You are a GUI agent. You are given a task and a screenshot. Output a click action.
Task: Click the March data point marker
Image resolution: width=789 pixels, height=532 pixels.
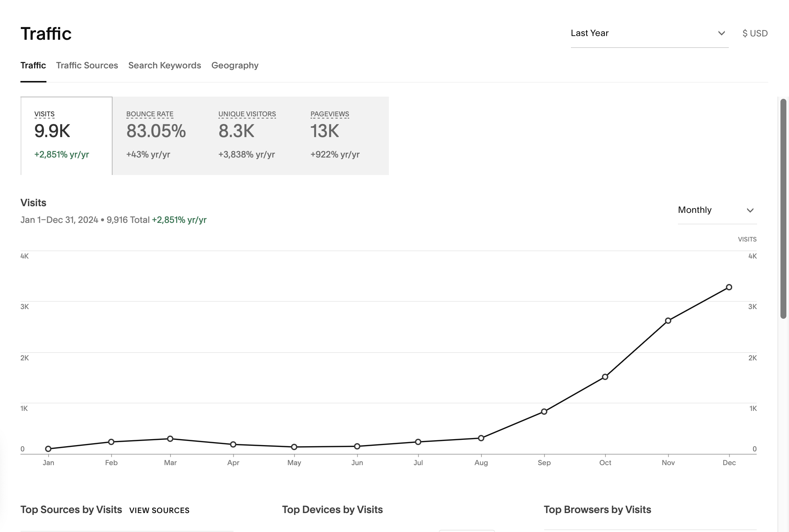pos(170,439)
